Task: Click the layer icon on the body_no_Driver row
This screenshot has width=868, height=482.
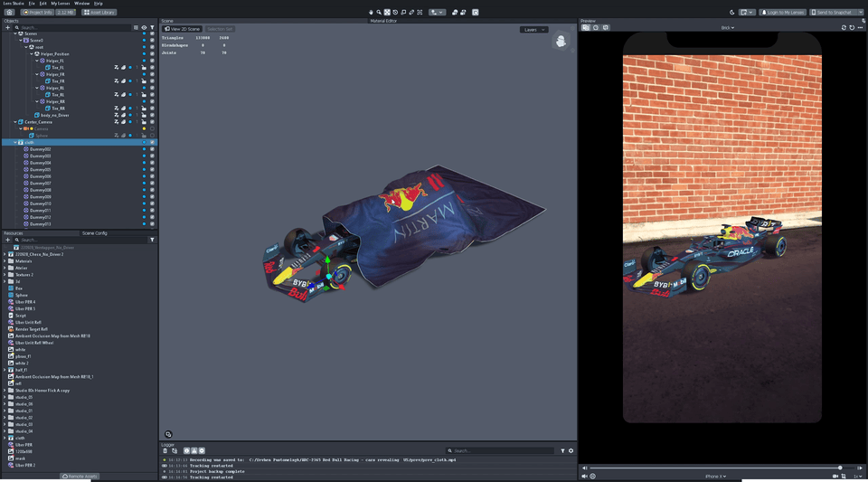Action: coord(124,115)
